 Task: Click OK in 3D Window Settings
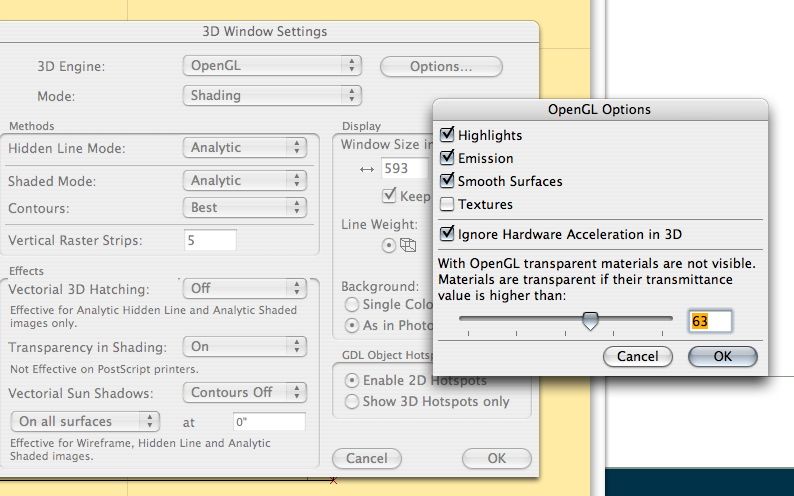497,459
